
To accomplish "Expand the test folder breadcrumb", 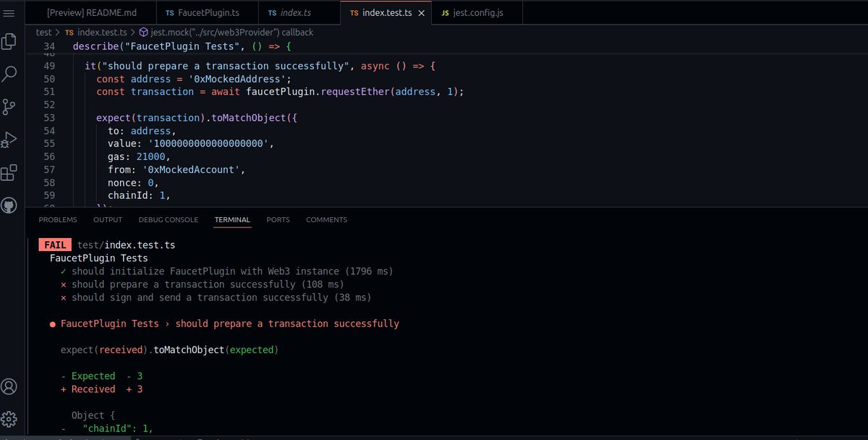I will point(42,32).
